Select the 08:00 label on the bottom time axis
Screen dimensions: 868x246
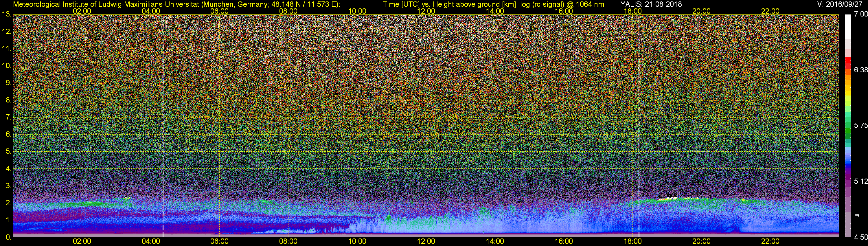tap(288, 241)
